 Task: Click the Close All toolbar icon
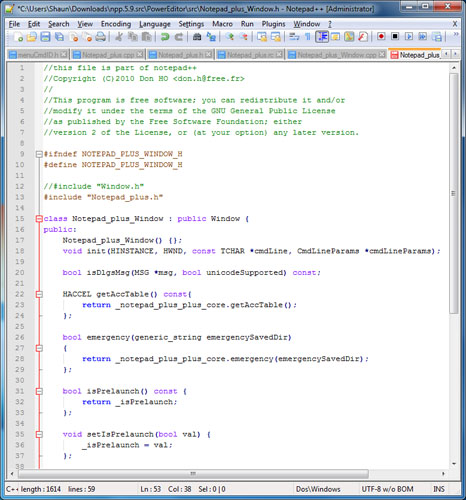(87, 37)
